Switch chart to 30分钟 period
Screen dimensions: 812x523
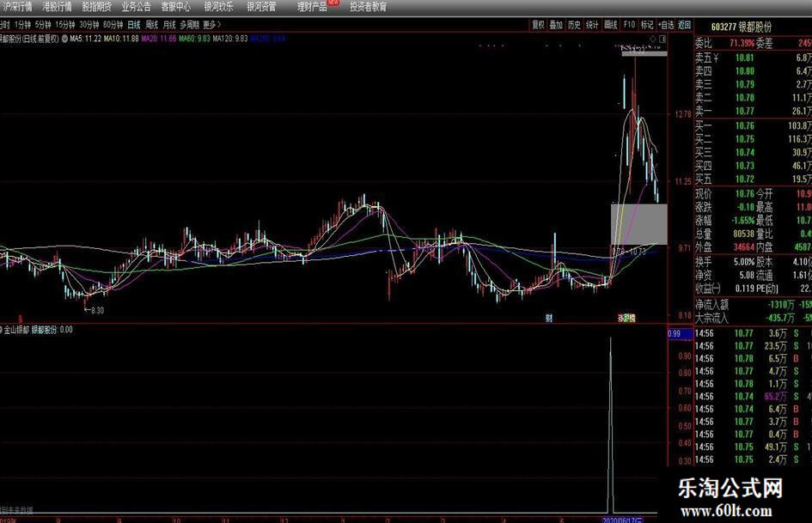pos(89,24)
